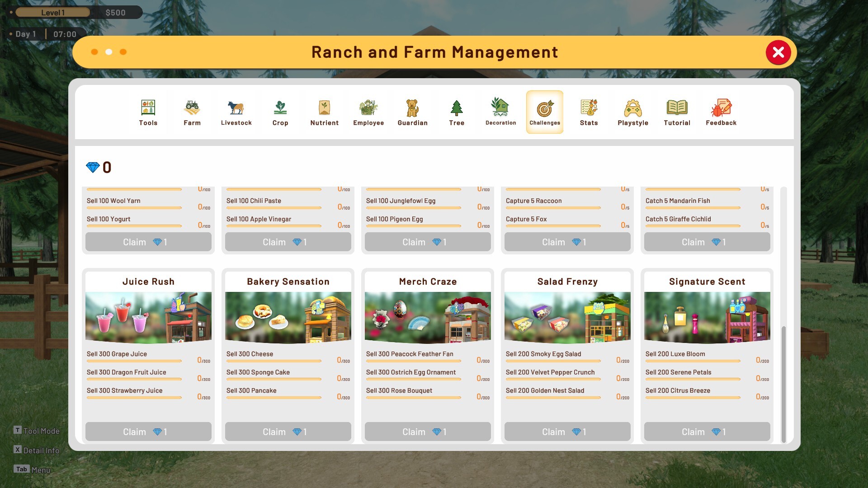Select the Farm tractor icon
This screenshot has height=488, width=868.
(192, 108)
